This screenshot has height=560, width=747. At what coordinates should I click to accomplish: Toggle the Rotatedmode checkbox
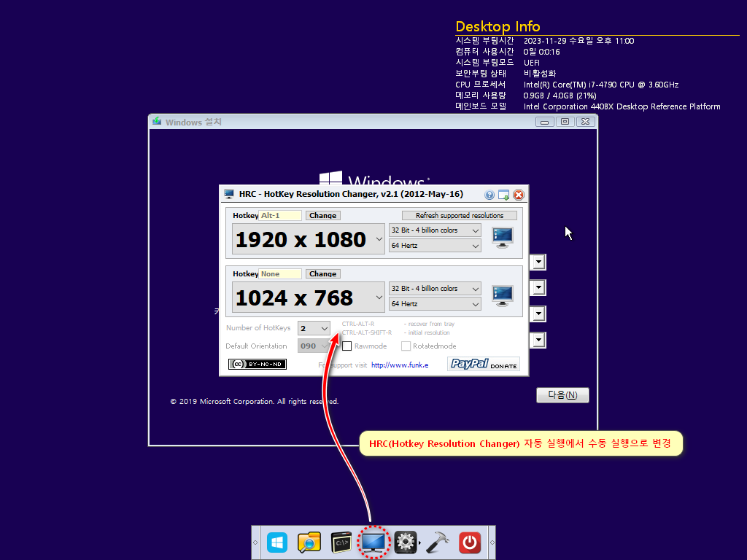406,346
